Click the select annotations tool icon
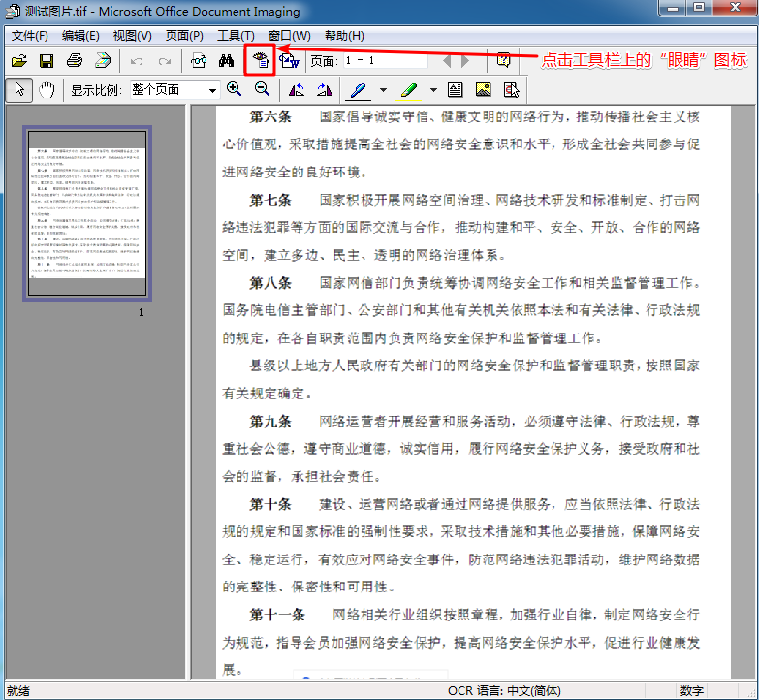Screen dimensions: 759x700 511,90
